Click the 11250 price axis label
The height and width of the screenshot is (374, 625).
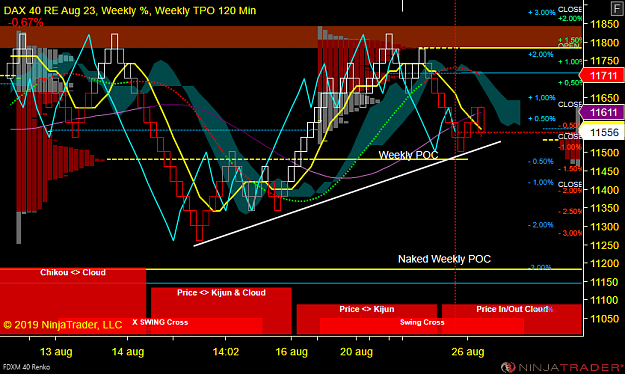pos(604,245)
